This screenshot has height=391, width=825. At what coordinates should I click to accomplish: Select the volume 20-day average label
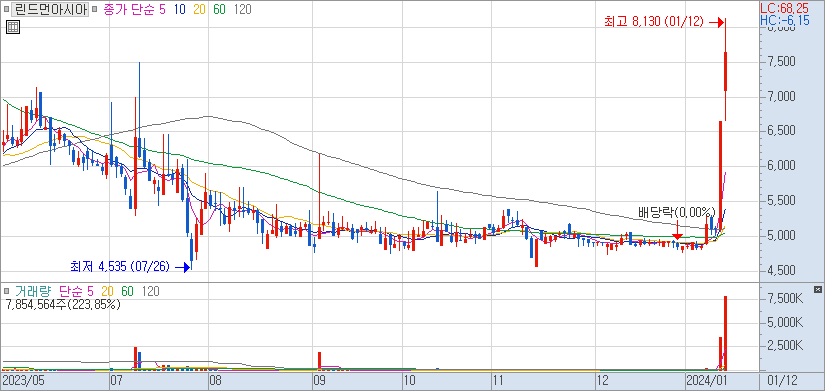click(107, 290)
